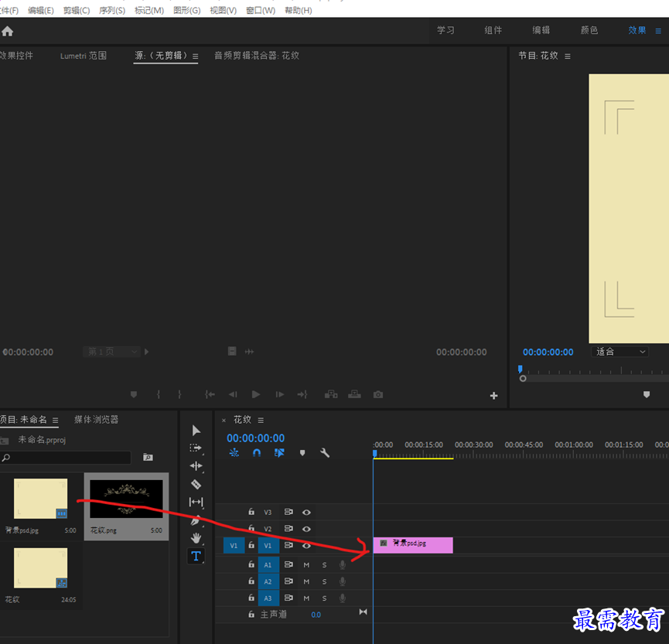The image size is (669, 644).
Task: Step back one frame in Source monitor
Action: 233,394
